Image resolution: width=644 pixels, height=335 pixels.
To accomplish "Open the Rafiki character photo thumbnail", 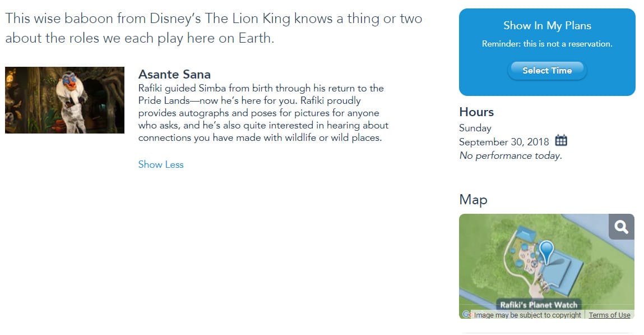I will [x=64, y=100].
